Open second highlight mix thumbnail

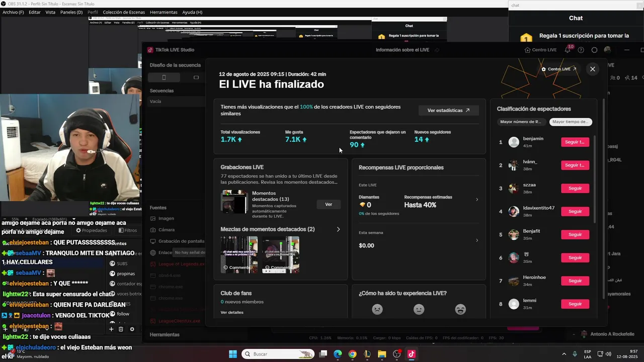point(281,255)
